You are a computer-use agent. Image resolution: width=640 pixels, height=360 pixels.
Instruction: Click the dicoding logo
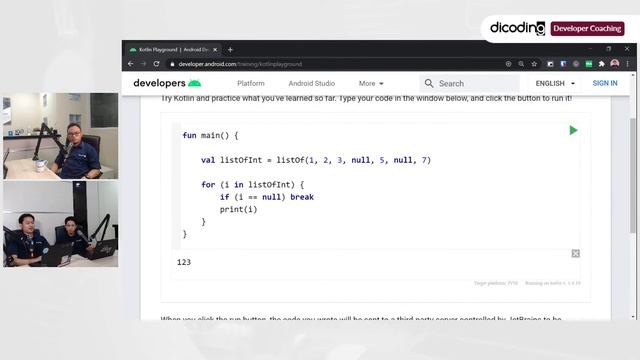coord(517,28)
